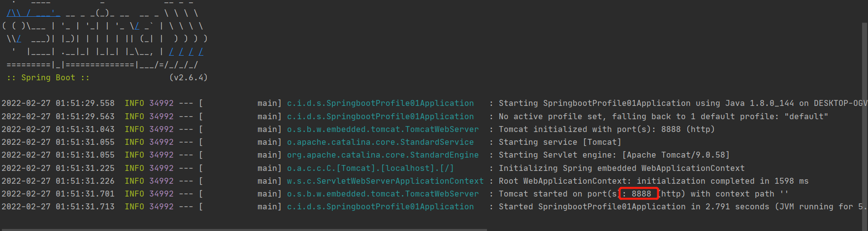Viewport: 868px width, 231px height.
Task: Click TomcatWebServer logger on the "Tomcat started" line
Action: click(x=383, y=194)
